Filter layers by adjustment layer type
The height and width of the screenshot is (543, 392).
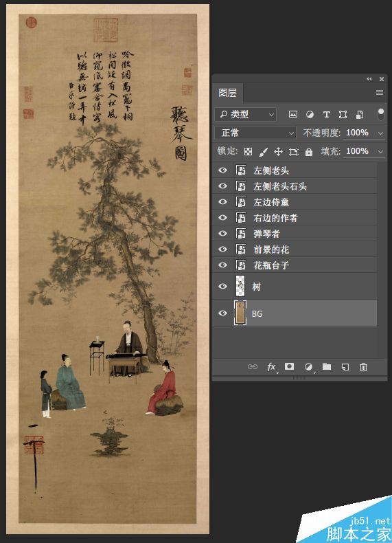point(310,114)
